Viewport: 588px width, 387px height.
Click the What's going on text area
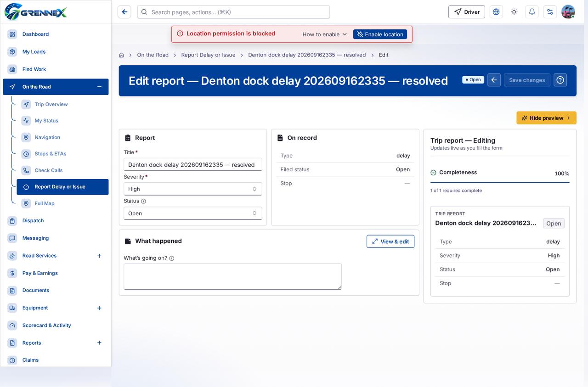tap(232, 276)
